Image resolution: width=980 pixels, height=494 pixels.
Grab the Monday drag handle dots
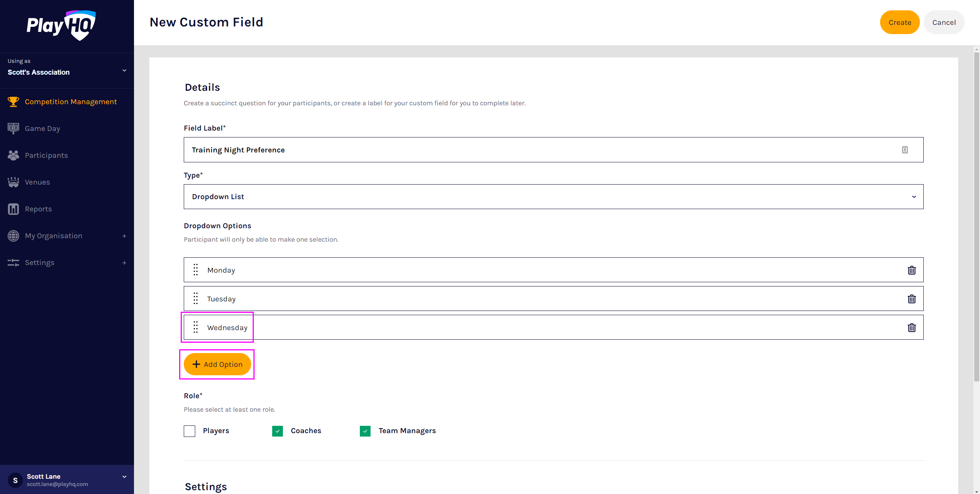tap(196, 270)
